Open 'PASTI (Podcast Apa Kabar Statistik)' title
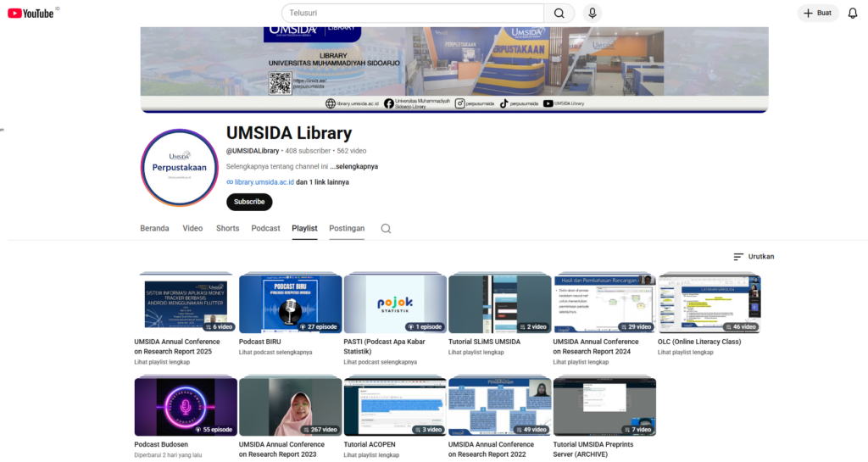The width and height of the screenshot is (868, 462). click(x=384, y=347)
